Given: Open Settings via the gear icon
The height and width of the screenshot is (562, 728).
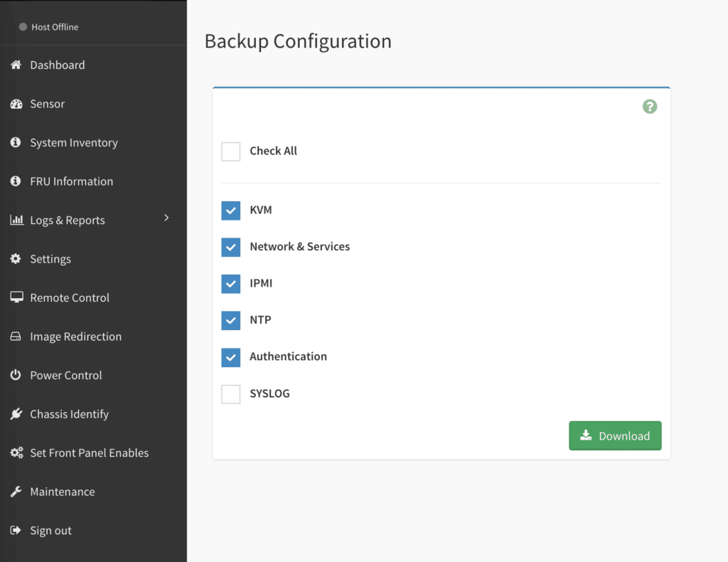Looking at the screenshot, I should pyautogui.click(x=16, y=259).
